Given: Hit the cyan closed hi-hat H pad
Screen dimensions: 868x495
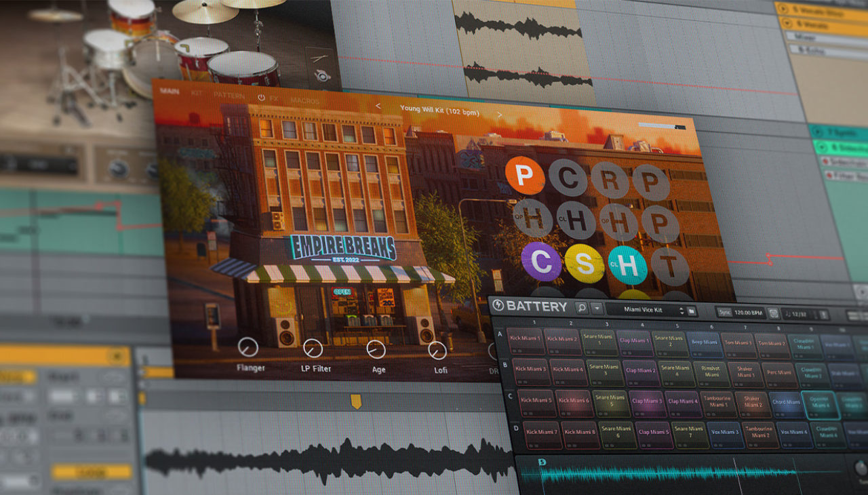Looking at the screenshot, I should 627,265.
